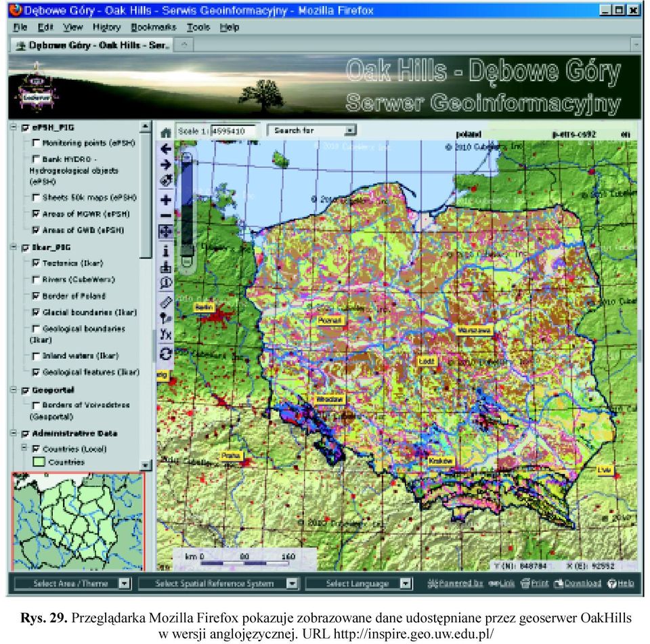Check Borders of Voivodships (Geoportal) layer
The height and width of the screenshot is (644, 650).
[x=36, y=405]
